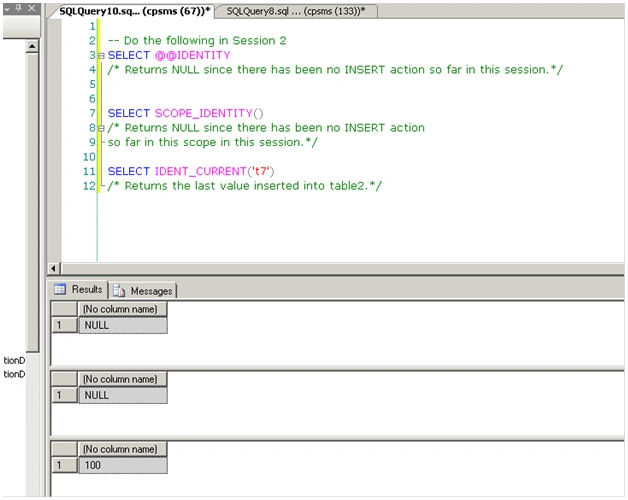Select row 1 header in the first result grid
This screenshot has width=628, height=500.
point(64,325)
